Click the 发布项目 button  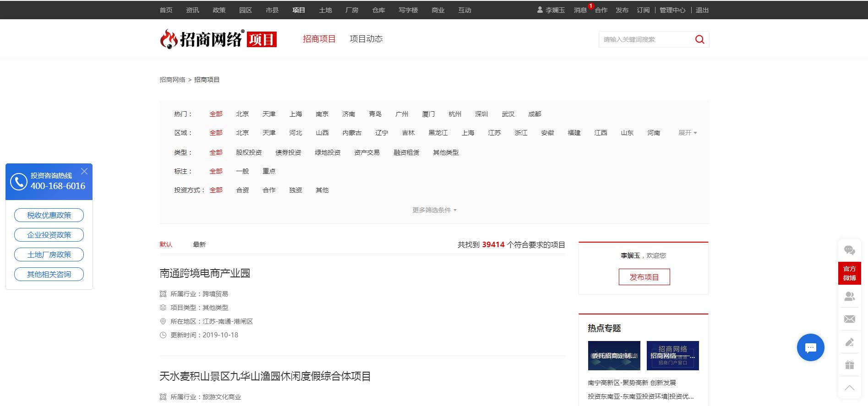(644, 277)
